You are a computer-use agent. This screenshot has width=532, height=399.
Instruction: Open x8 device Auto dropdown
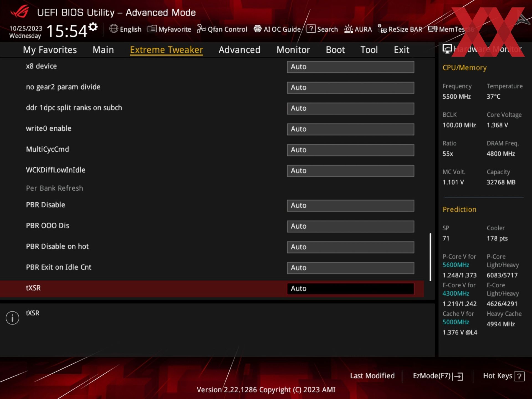(351, 67)
